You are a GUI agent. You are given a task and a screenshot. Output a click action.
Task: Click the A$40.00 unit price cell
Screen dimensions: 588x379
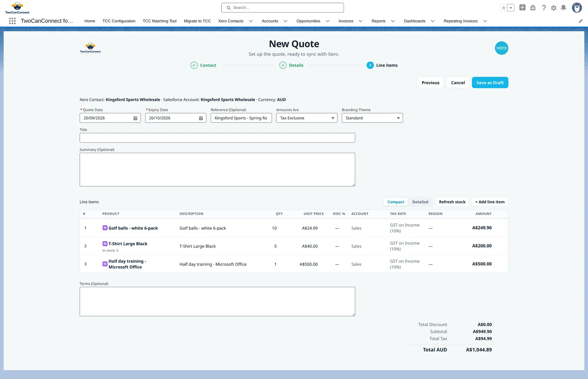pos(310,246)
